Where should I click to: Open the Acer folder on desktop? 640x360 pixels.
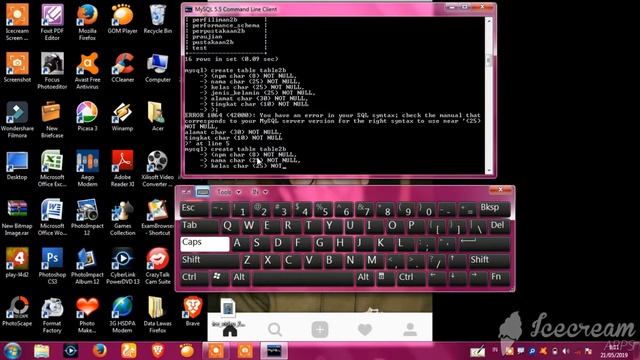point(158,116)
